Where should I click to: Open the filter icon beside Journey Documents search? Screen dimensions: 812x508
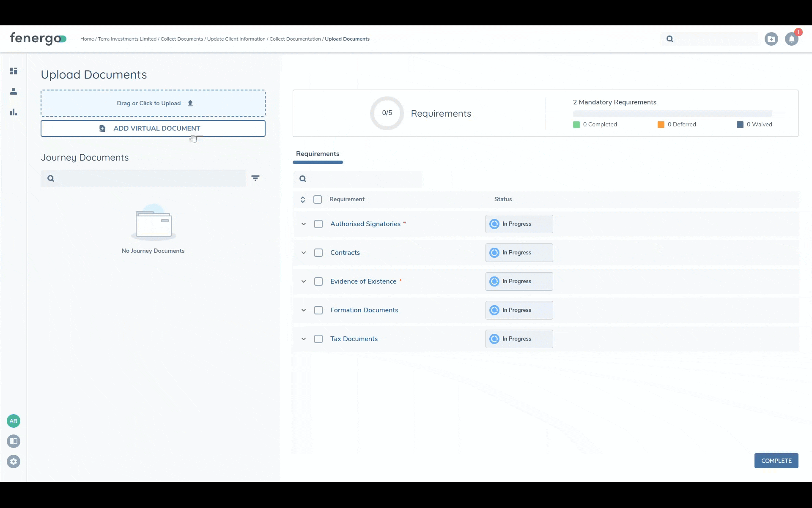[255, 178]
